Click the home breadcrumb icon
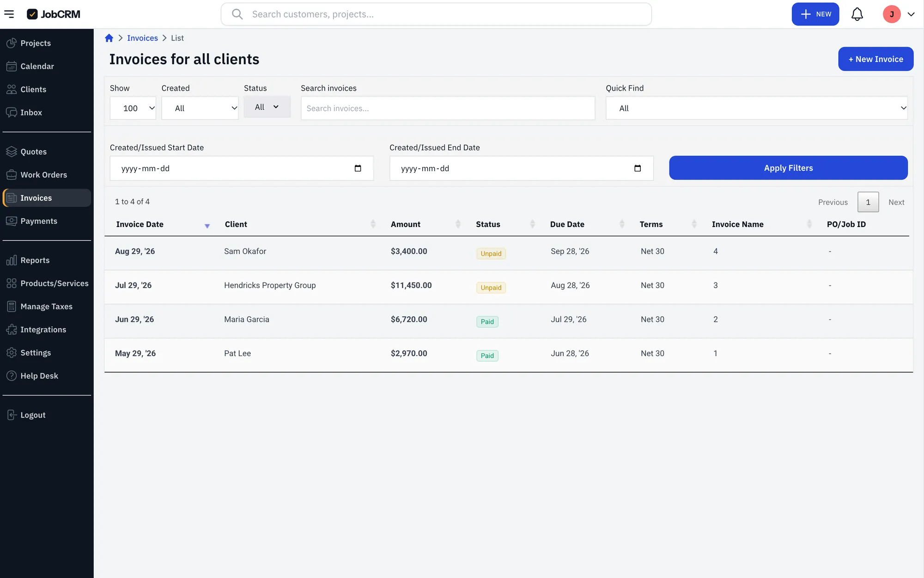 pos(109,38)
